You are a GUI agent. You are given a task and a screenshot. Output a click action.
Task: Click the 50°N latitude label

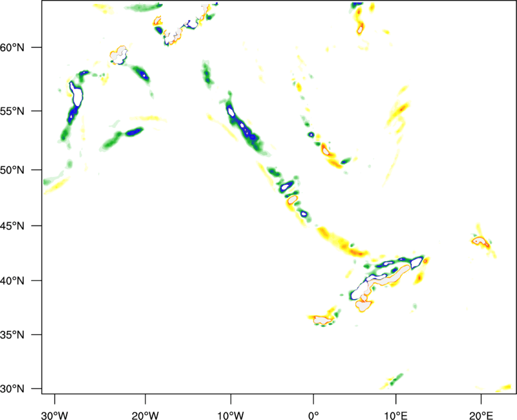pyautogui.click(x=12, y=171)
